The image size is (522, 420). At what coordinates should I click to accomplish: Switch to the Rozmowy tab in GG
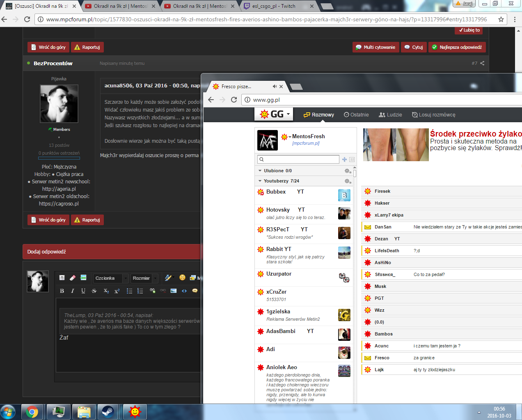click(319, 115)
